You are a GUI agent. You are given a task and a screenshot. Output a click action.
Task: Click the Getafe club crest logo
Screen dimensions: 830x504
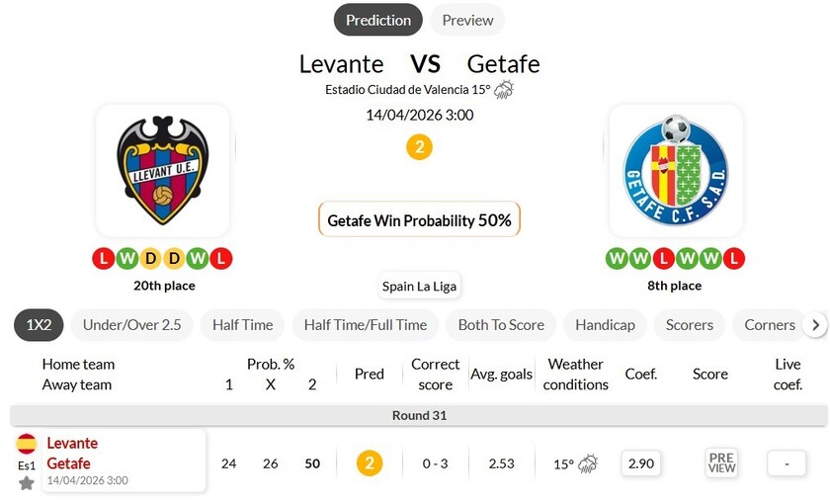pyautogui.click(x=676, y=170)
